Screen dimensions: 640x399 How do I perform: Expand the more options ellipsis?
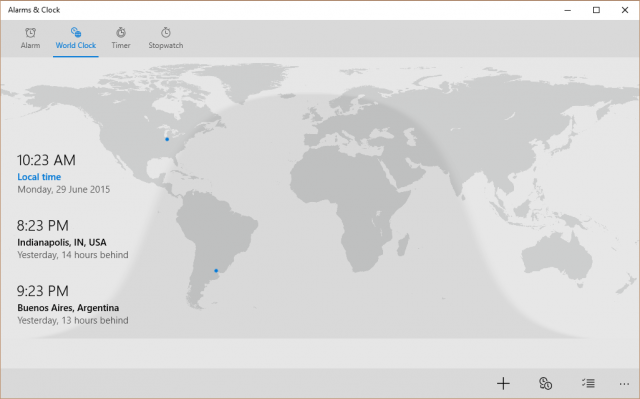[624, 383]
